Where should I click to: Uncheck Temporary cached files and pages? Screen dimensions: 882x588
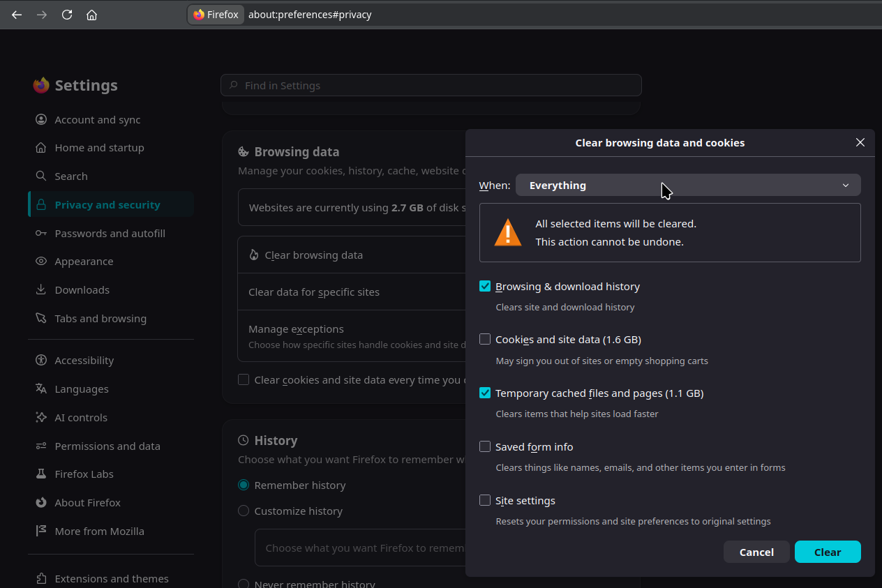pos(485,393)
